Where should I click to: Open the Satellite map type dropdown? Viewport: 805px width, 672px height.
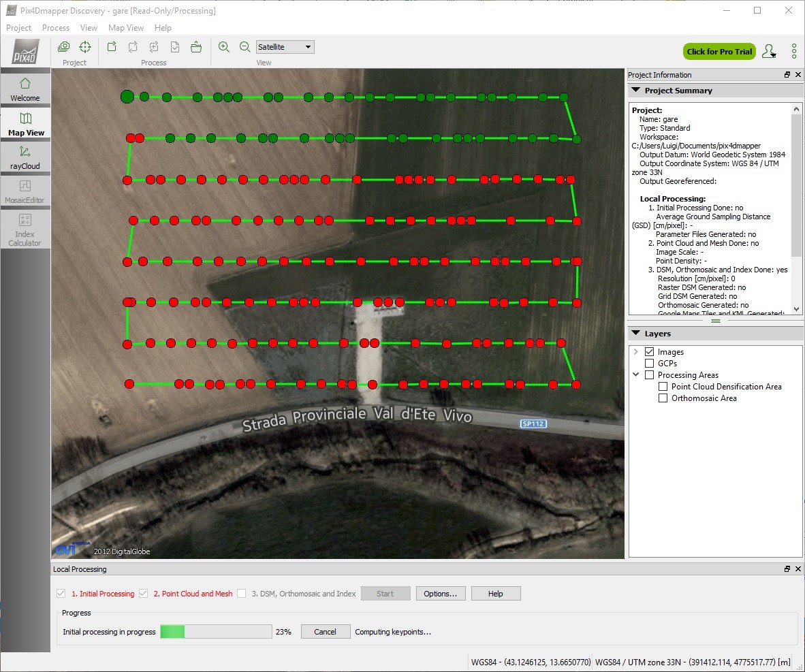coord(285,47)
